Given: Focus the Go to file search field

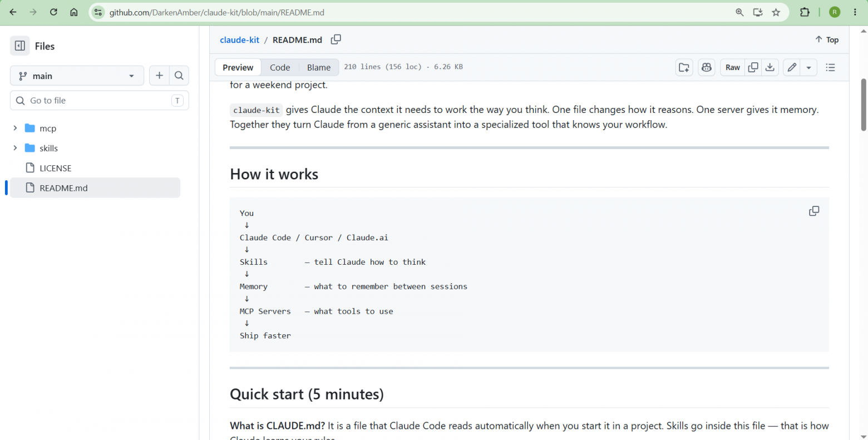Looking at the screenshot, I should pos(100,101).
